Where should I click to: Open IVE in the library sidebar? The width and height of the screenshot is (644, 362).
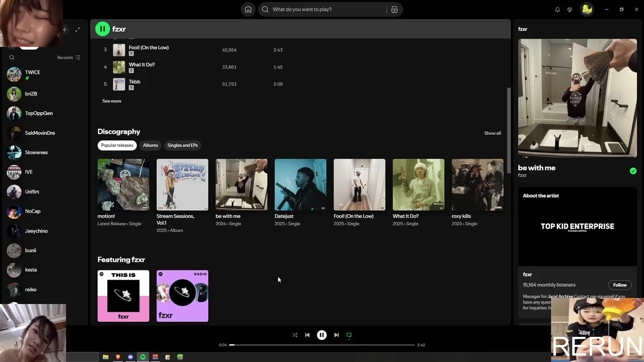[44, 172]
